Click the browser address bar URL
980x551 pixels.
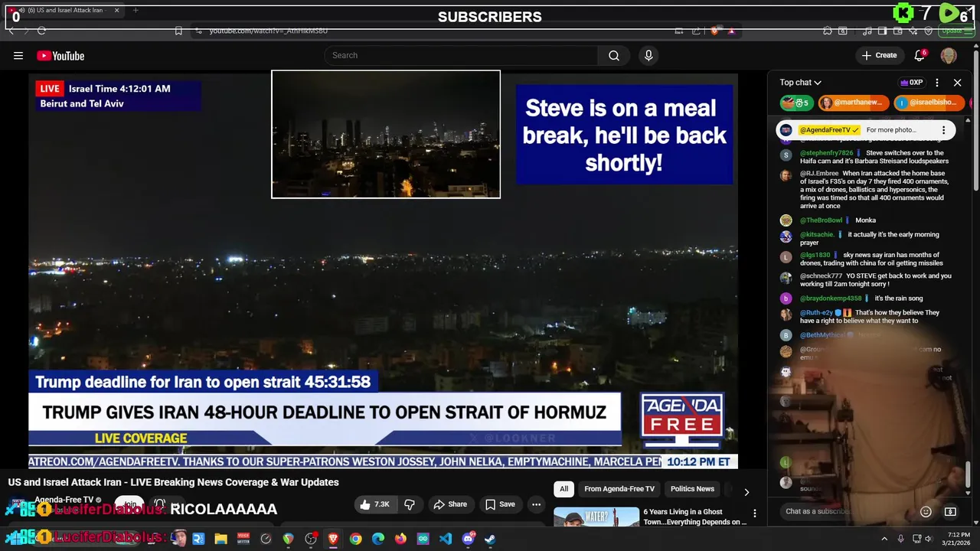(x=268, y=31)
